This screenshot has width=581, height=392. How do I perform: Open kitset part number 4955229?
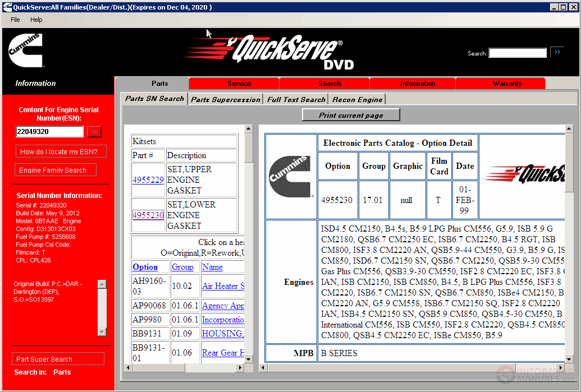click(148, 180)
